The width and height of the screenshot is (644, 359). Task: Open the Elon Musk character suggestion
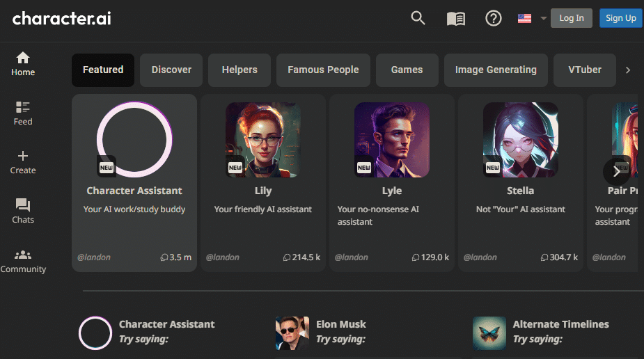click(x=321, y=333)
